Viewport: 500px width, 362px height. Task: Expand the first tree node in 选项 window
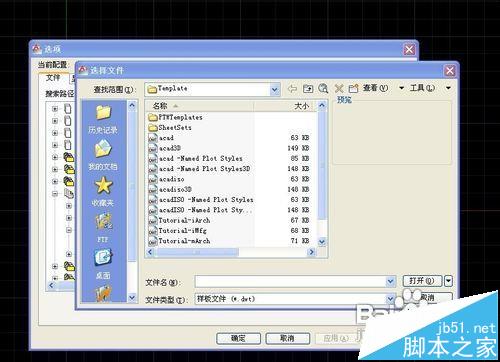(x=55, y=109)
